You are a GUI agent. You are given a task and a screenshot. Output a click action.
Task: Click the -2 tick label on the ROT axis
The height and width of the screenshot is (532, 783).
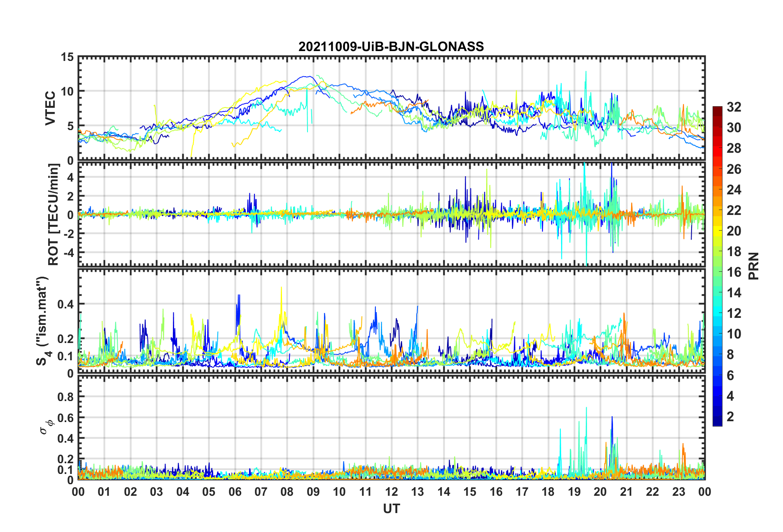coord(68,233)
